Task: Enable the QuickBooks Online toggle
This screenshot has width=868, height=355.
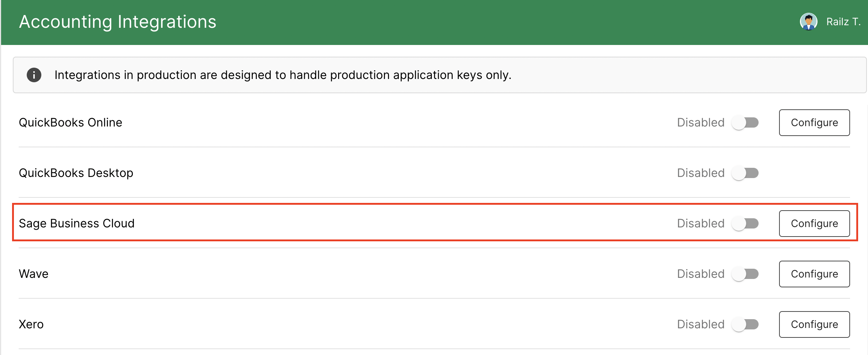Action: pos(745,122)
